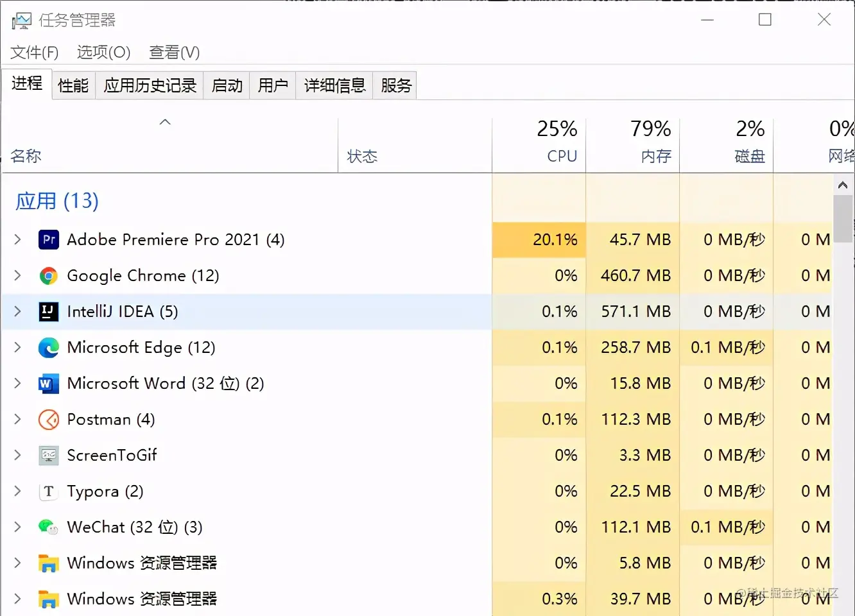Viewport: 855px width, 616px height.
Task: Switch to the 启动 tab
Action: (227, 85)
